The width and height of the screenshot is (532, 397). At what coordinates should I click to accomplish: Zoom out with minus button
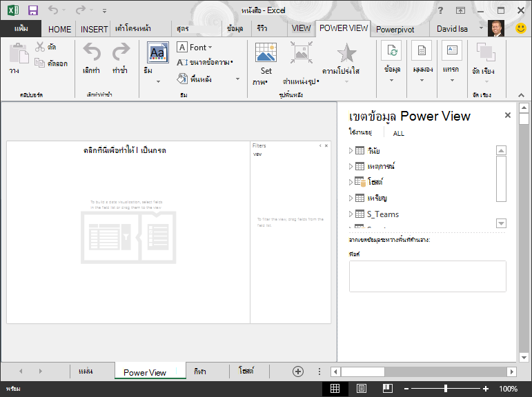[x=406, y=389]
